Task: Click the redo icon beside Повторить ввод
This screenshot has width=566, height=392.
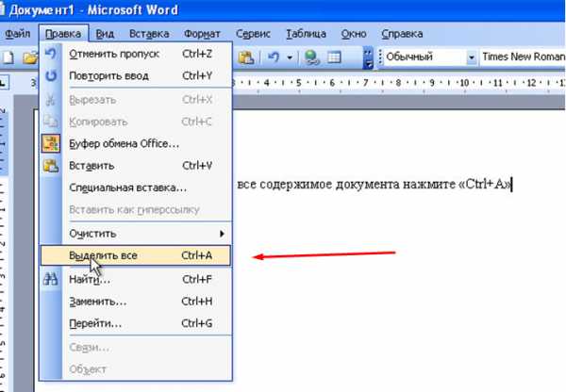Action: pos(51,75)
